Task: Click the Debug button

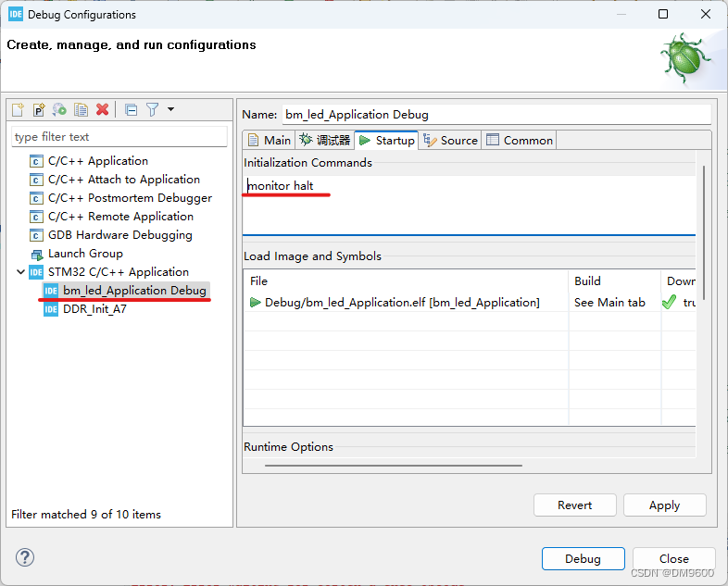Action: coord(584,558)
